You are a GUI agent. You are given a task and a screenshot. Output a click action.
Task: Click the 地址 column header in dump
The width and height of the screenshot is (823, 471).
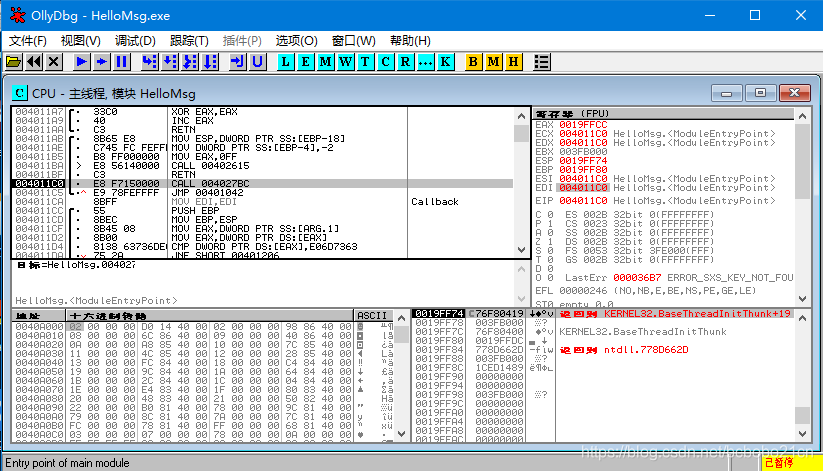[x=39, y=316]
